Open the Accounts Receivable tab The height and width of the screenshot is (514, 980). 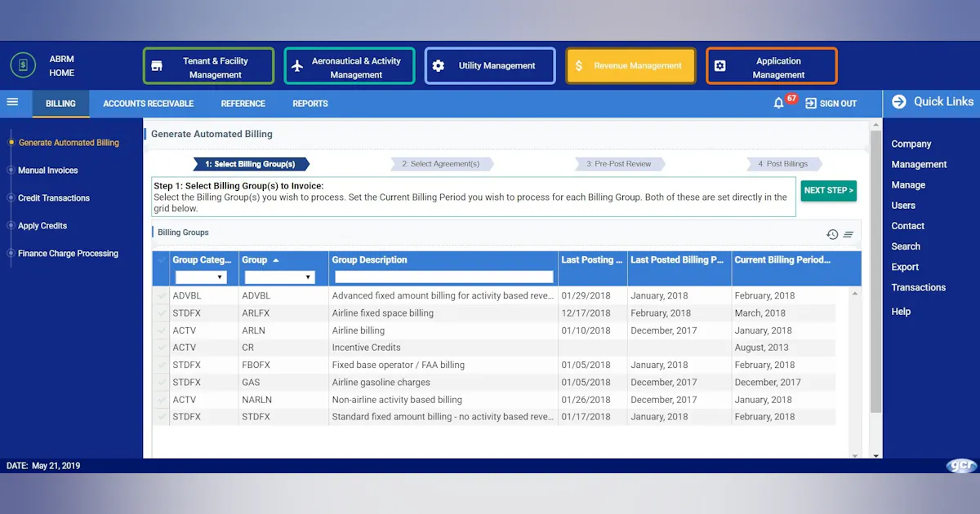(149, 104)
